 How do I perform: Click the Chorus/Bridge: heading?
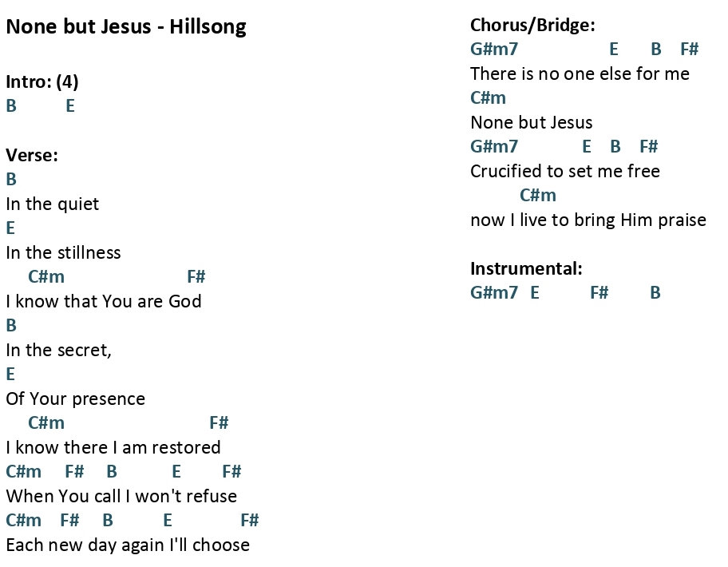pos(532,25)
